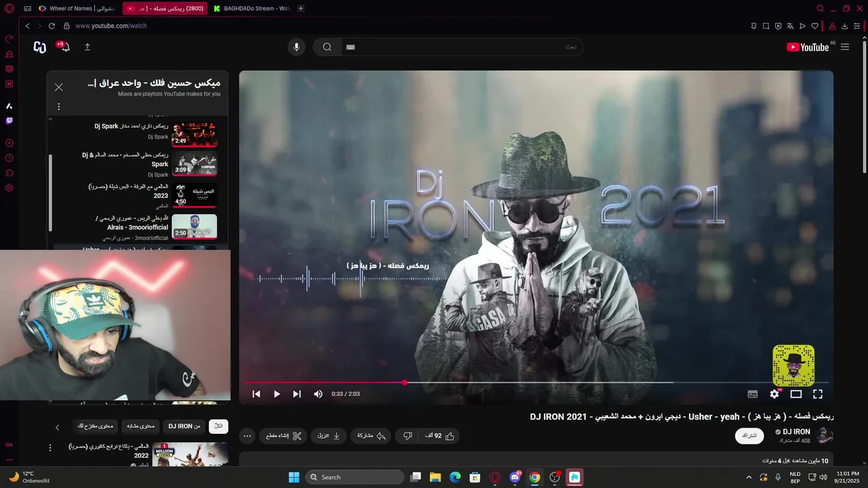Screen dimensions: 868x488
Task: Toggle the browser ad blocker shield
Action: click(x=778, y=26)
